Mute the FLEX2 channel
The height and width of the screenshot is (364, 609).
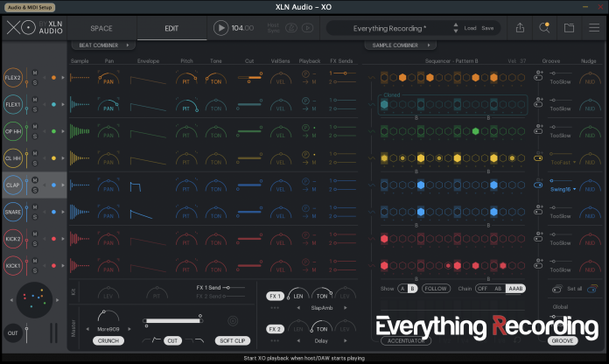point(35,73)
